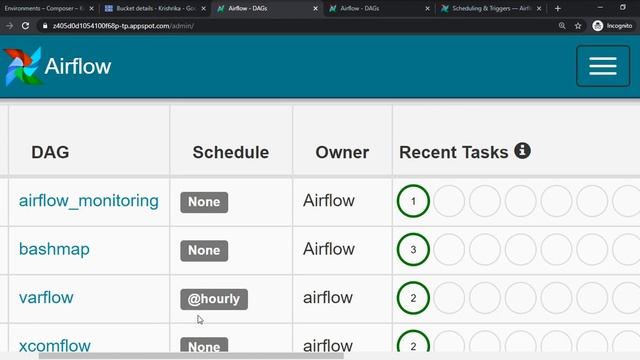Go forward with the browser arrow
Image resolution: width=640 pixels, height=360 pixels.
[9, 26]
